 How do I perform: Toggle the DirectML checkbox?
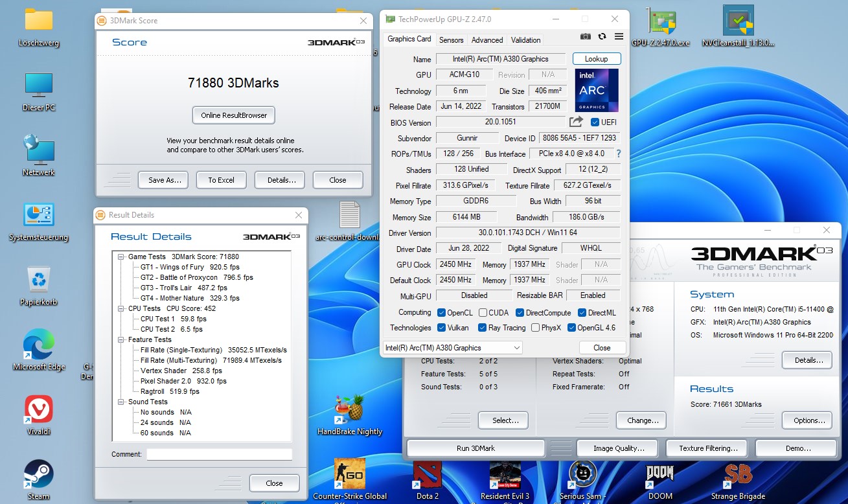pos(581,313)
